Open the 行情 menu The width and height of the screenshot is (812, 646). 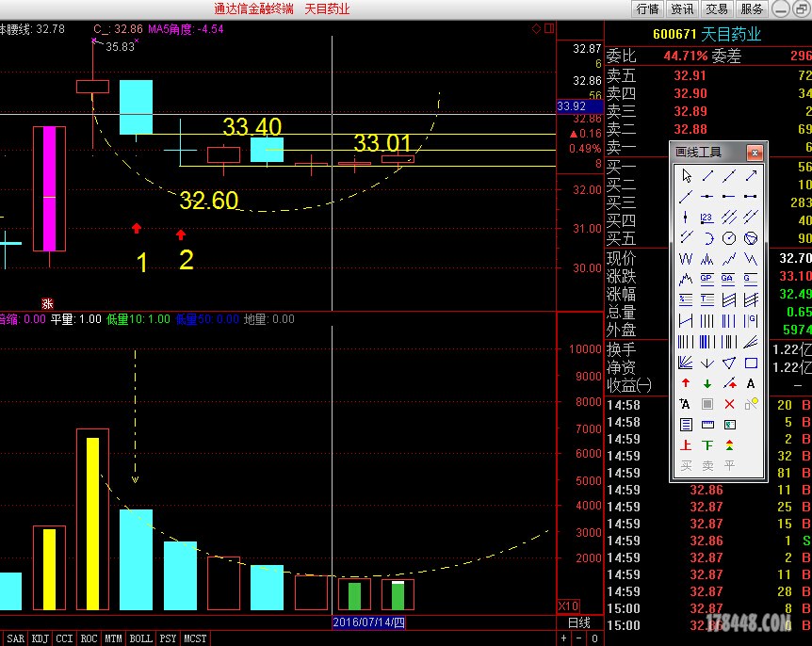click(x=647, y=8)
